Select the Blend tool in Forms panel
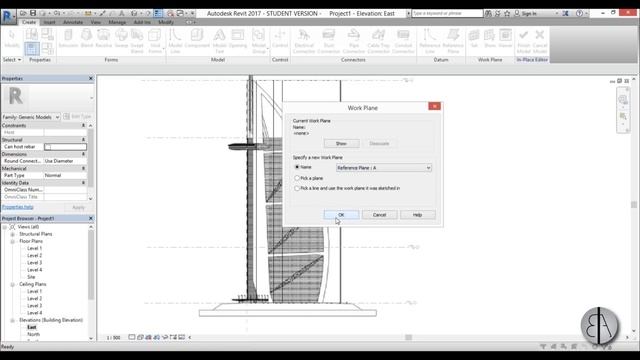 click(87, 39)
